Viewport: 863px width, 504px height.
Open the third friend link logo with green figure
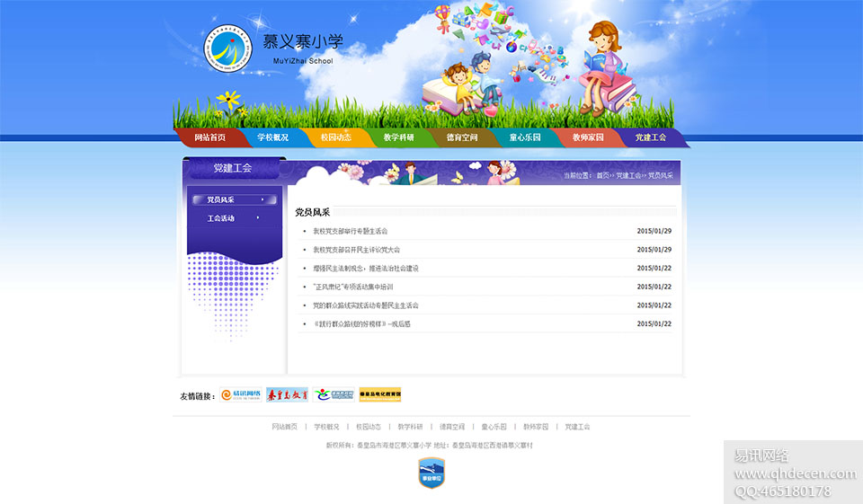pos(334,394)
